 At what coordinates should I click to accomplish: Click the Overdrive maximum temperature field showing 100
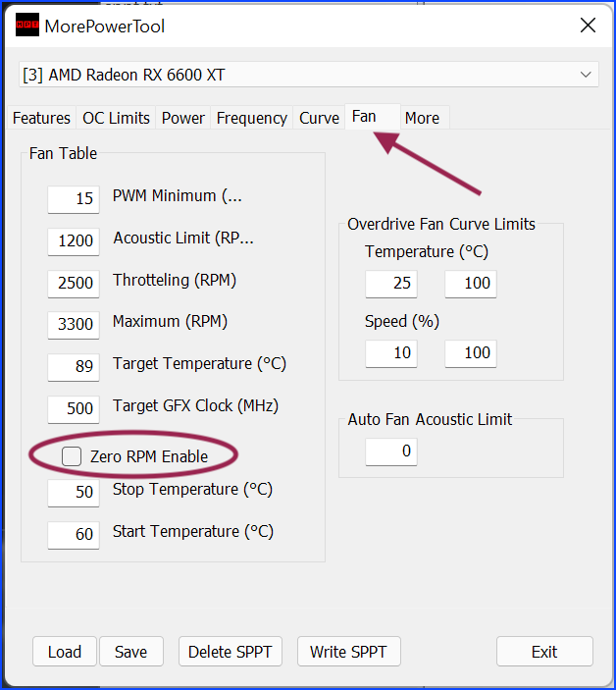[x=471, y=285]
